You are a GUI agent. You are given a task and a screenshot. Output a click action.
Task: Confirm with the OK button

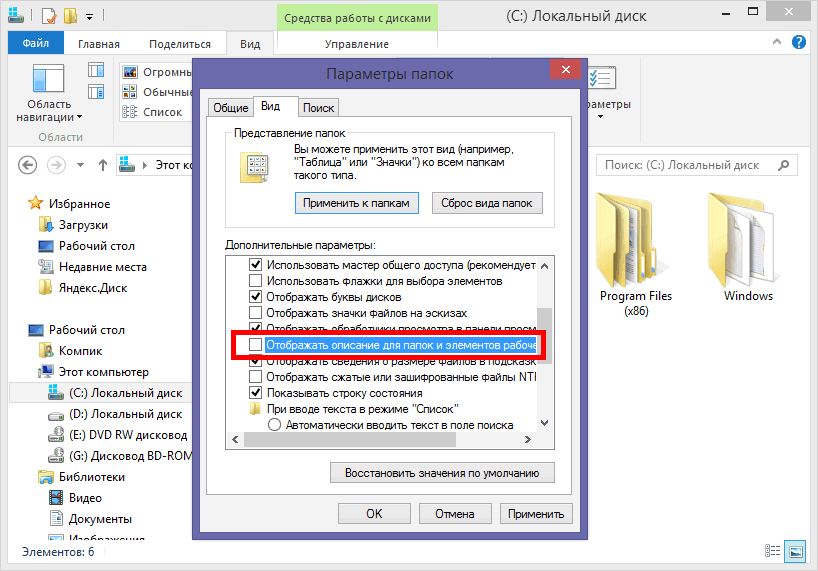[374, 514]
